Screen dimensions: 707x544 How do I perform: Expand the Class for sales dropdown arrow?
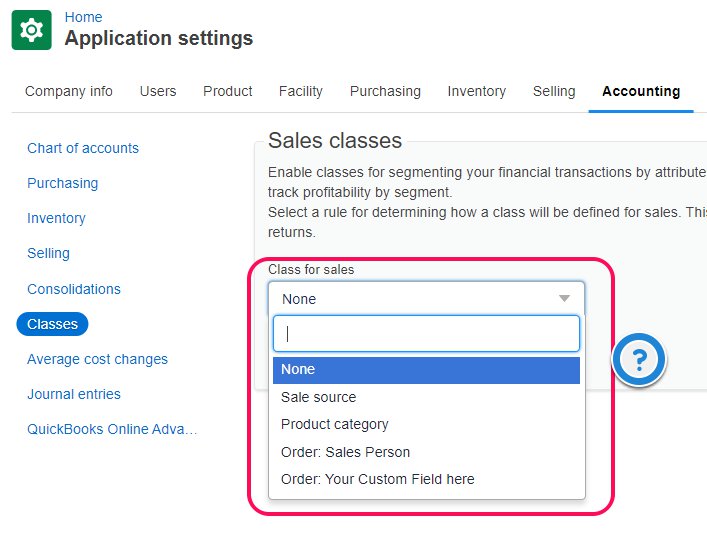[564, 299]
